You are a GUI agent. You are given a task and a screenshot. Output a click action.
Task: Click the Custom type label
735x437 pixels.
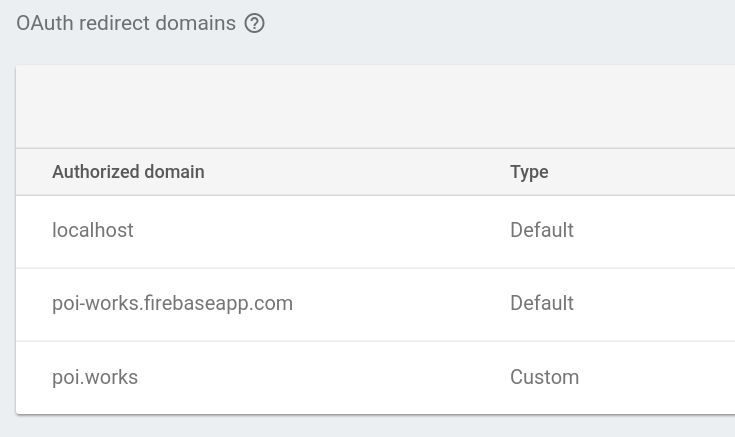544,377
